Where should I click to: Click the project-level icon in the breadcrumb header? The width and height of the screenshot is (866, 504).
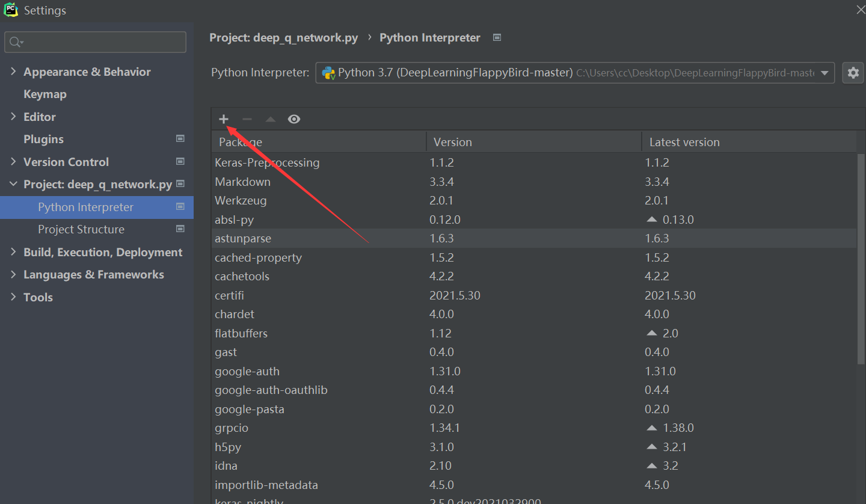[x=497, y=37]
